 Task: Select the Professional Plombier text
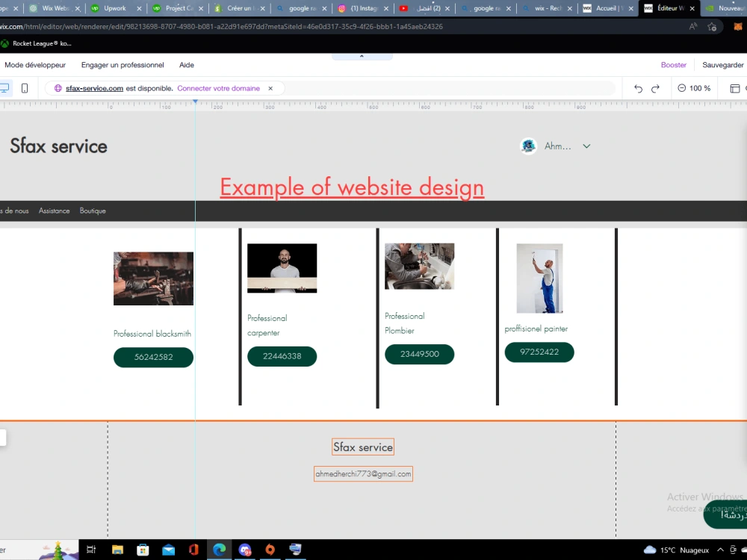404,323
